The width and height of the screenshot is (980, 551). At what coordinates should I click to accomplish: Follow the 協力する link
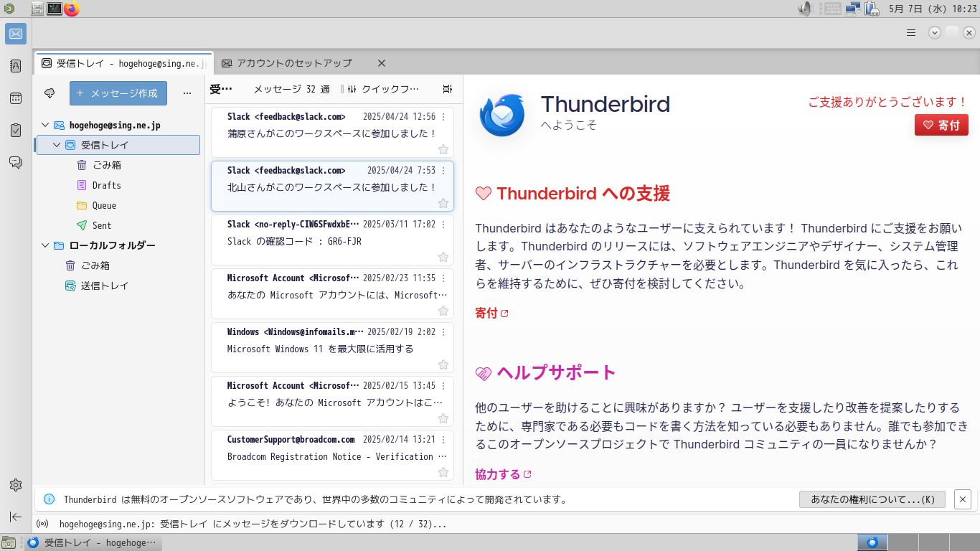click(503, 474)
